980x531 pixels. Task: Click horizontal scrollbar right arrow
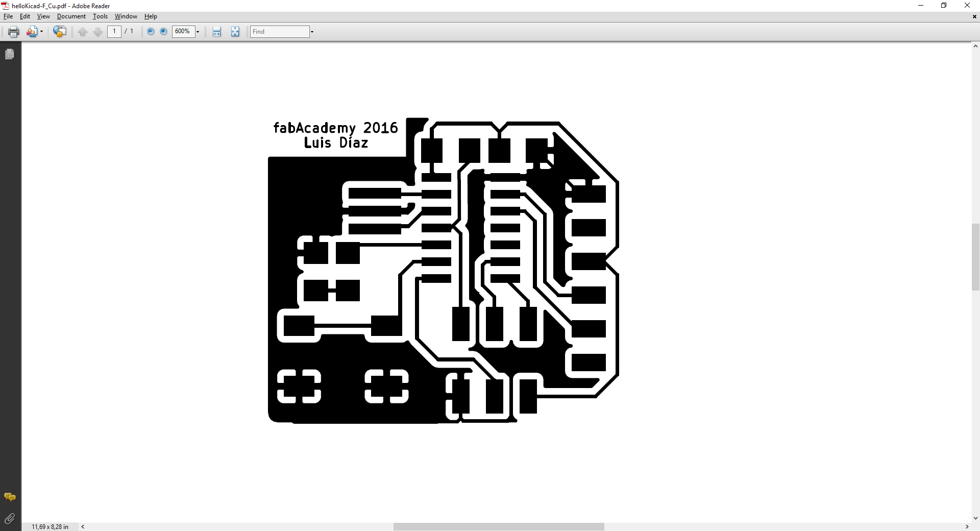pos(967,526)
